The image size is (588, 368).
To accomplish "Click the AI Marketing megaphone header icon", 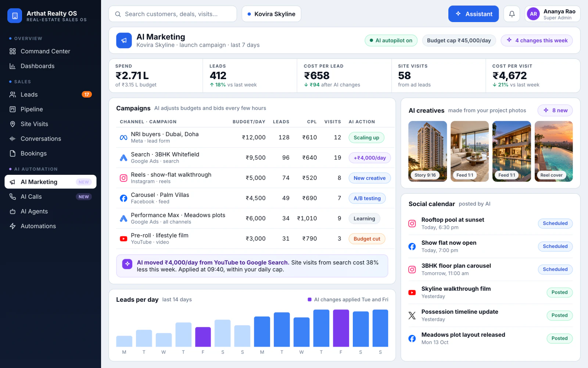I will tap(124, 40).
